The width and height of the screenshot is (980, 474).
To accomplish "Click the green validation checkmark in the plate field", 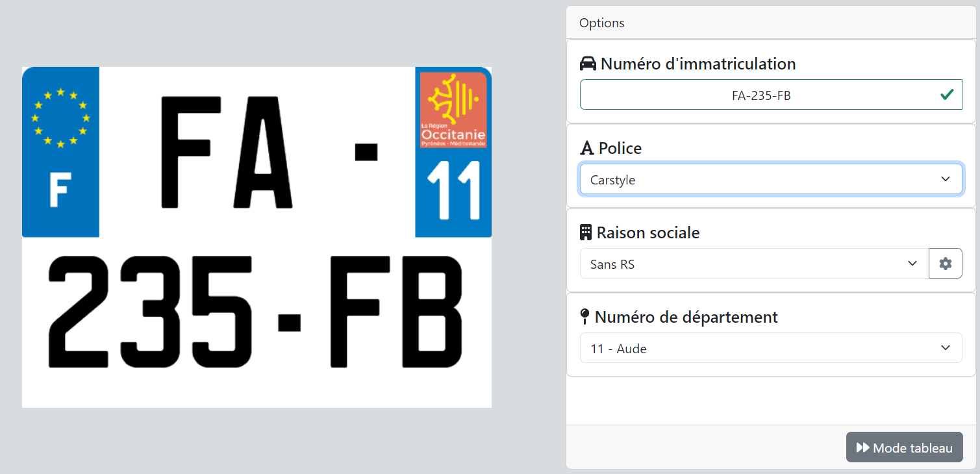I will (947, 95).
